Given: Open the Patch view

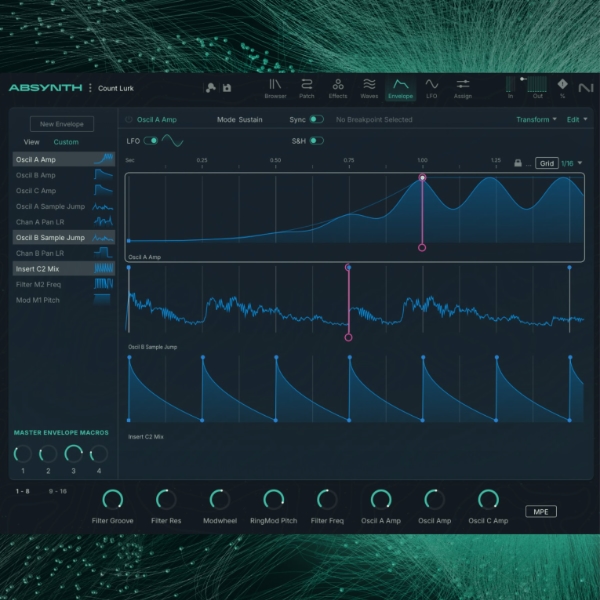Looking at the screenshot, I should [307, 88].
